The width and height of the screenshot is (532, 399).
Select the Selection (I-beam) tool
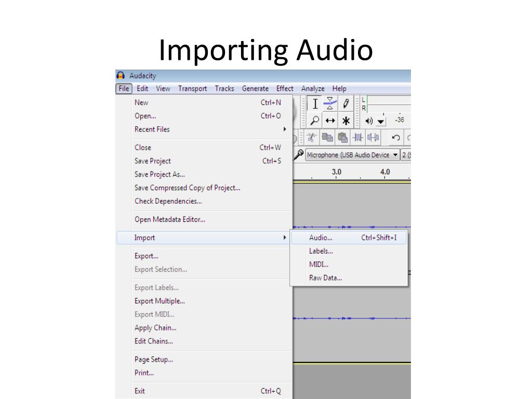click(315, 104)
